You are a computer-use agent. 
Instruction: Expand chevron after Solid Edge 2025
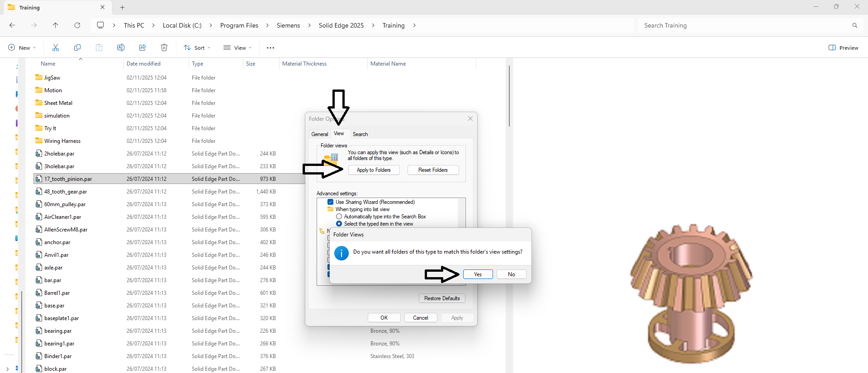point(373,25)
